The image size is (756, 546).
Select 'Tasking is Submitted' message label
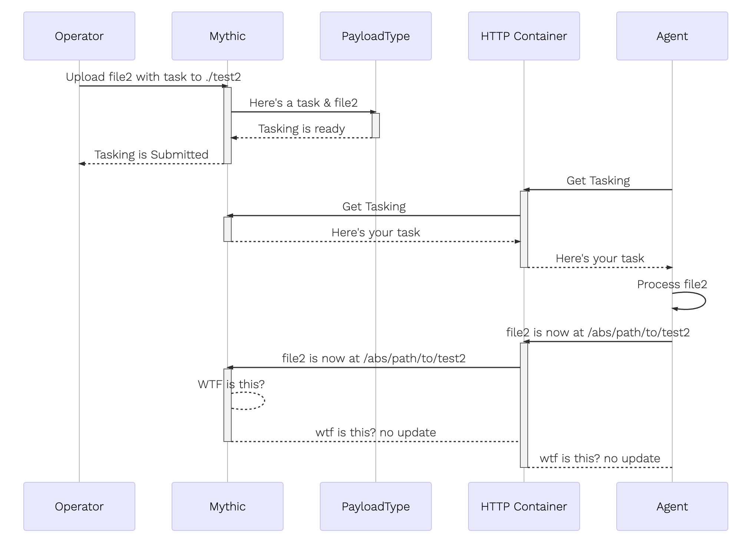(152, 155)
